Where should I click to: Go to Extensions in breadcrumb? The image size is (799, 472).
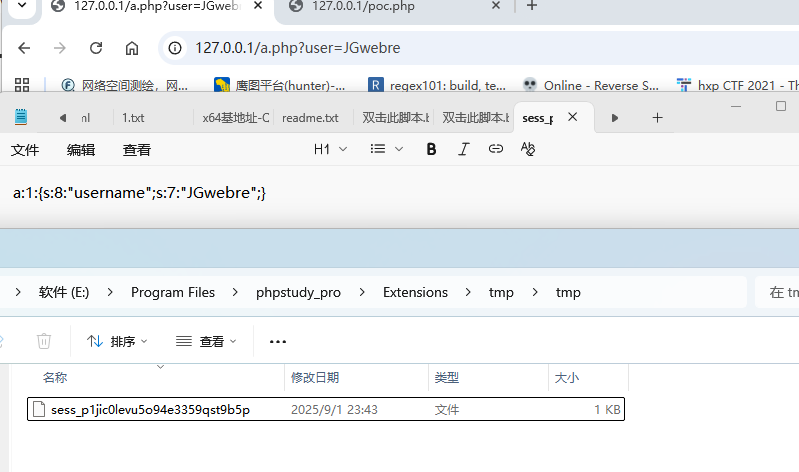click(415, 292)
